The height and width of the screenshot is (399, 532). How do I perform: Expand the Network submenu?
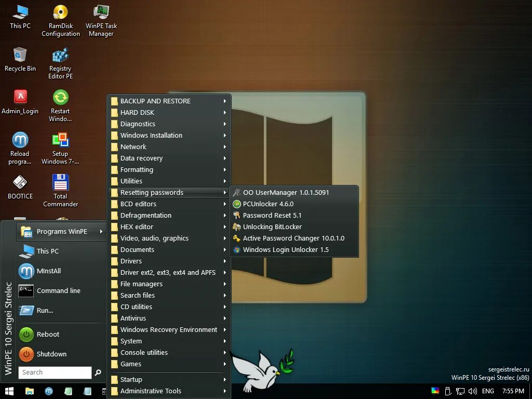169,147
